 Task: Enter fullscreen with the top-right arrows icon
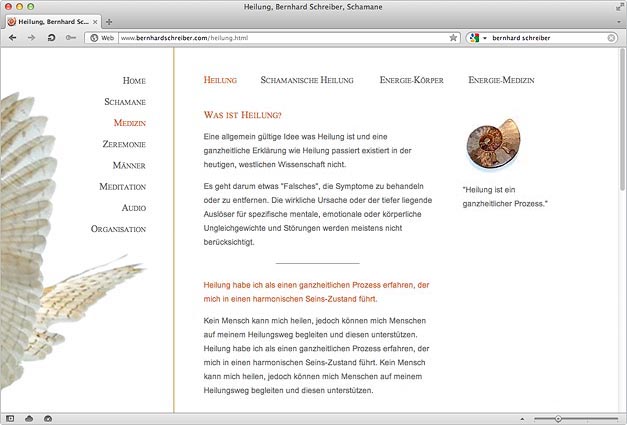click(619, 7)
